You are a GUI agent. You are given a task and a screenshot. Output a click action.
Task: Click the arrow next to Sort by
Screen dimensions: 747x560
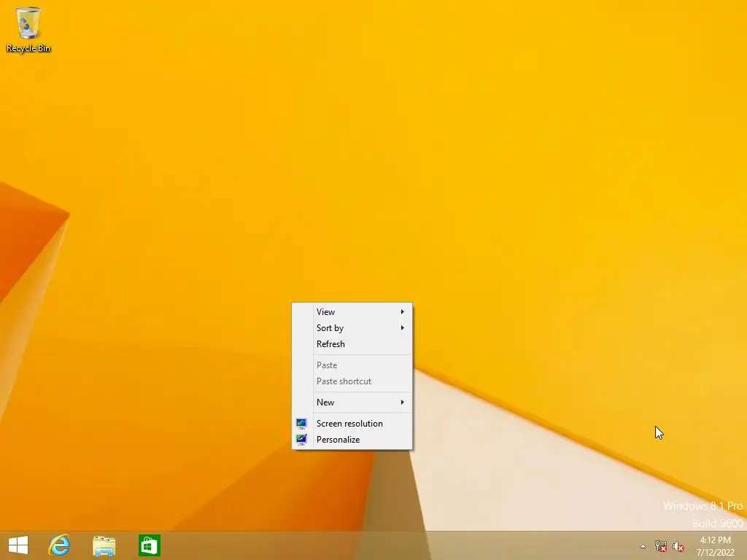point(403,327)
